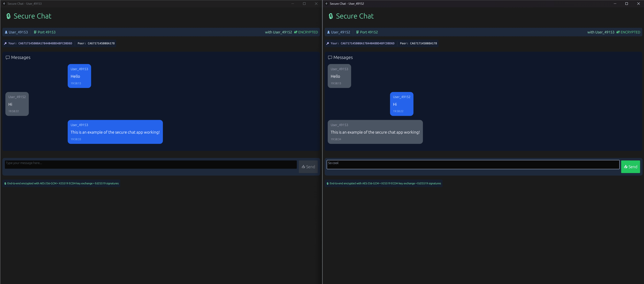Click the Send button in User_49153 window

click(x=308, y=167)
